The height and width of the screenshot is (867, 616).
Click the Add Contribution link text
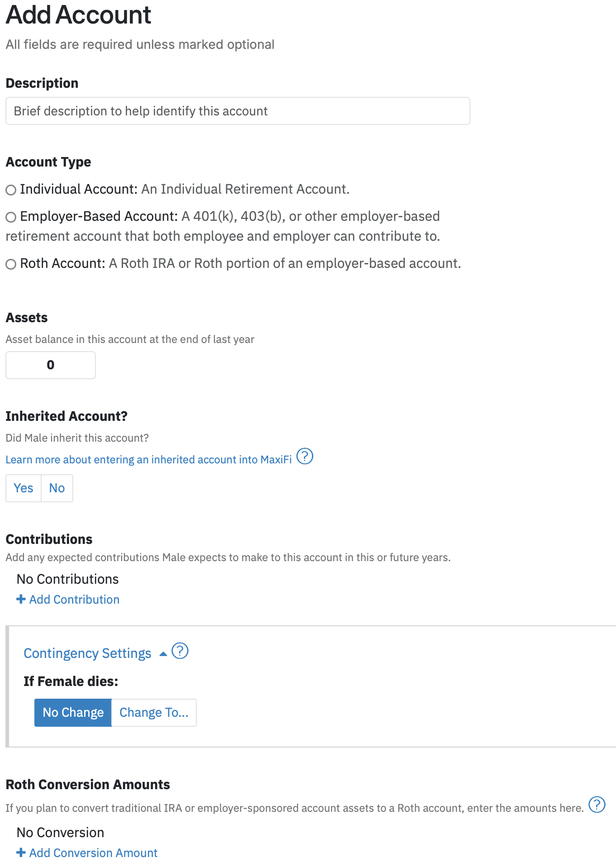tap(74, 600)
